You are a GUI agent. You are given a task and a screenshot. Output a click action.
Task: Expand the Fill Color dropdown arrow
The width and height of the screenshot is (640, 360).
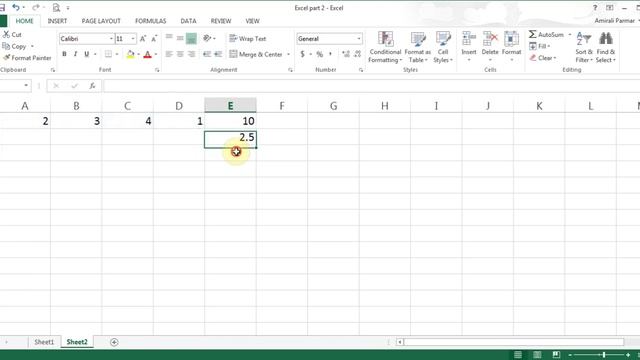138,54
